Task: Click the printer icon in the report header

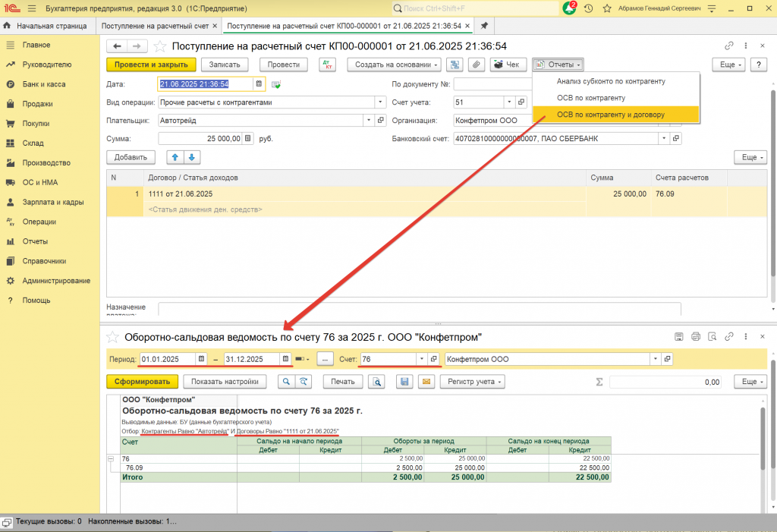Action: [696, 337]
